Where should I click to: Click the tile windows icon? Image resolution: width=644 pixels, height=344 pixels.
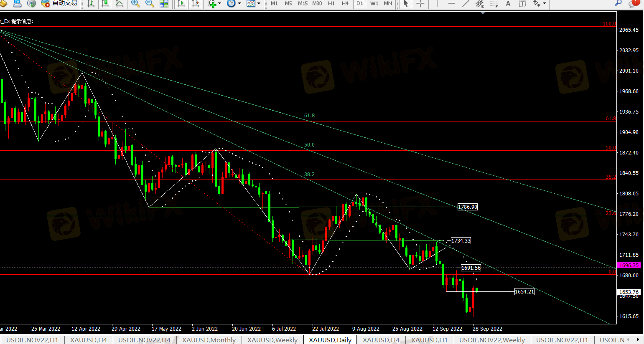(164, 3)
